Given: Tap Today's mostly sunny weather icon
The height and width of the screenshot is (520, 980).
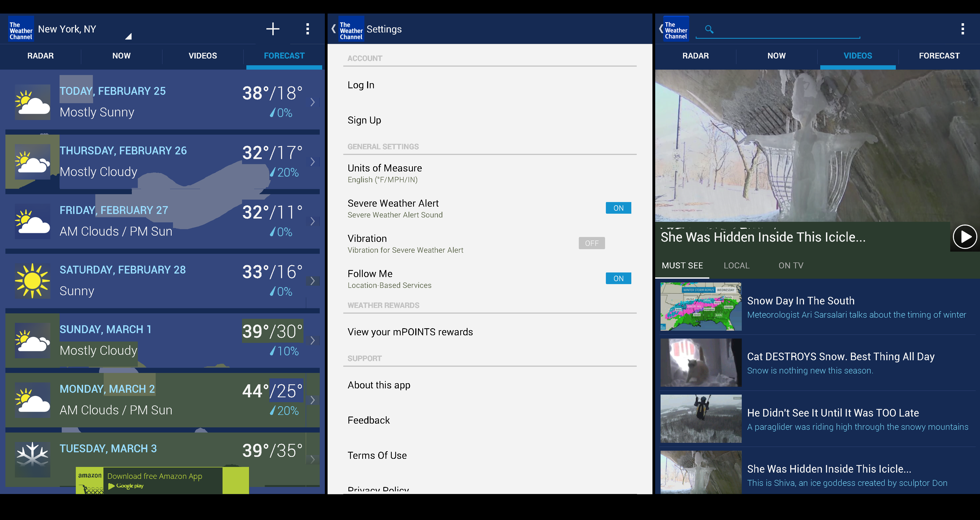Looking at the screenshot, I should point(33,102).
